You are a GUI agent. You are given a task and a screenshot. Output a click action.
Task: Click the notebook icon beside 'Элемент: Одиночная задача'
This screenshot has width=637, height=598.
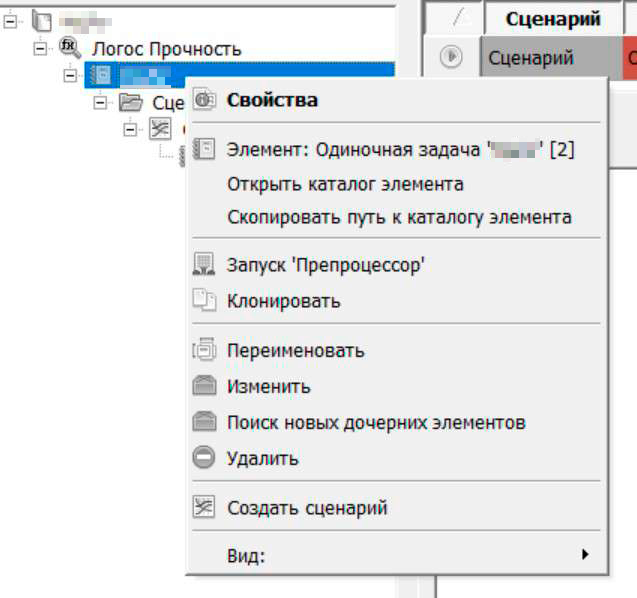click(204, 150)
